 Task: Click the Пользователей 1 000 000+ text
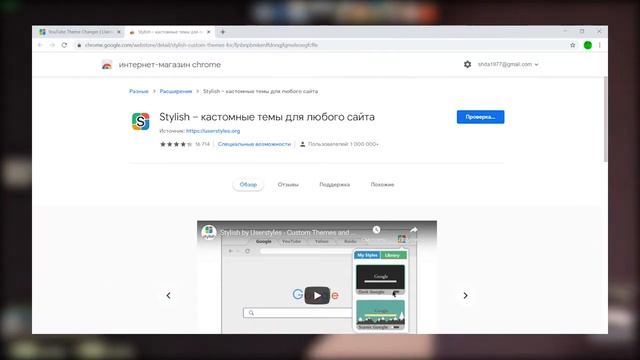click(x=343, y=144)
